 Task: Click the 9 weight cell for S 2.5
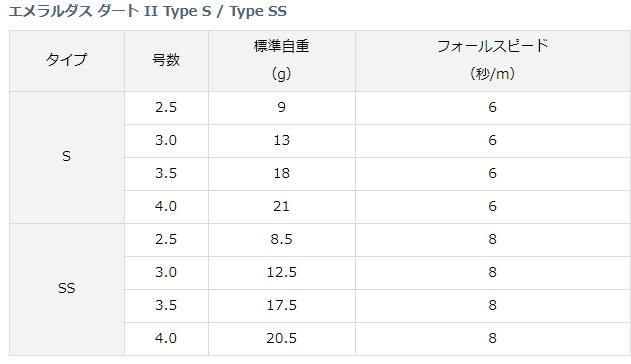tap(282, 108)
